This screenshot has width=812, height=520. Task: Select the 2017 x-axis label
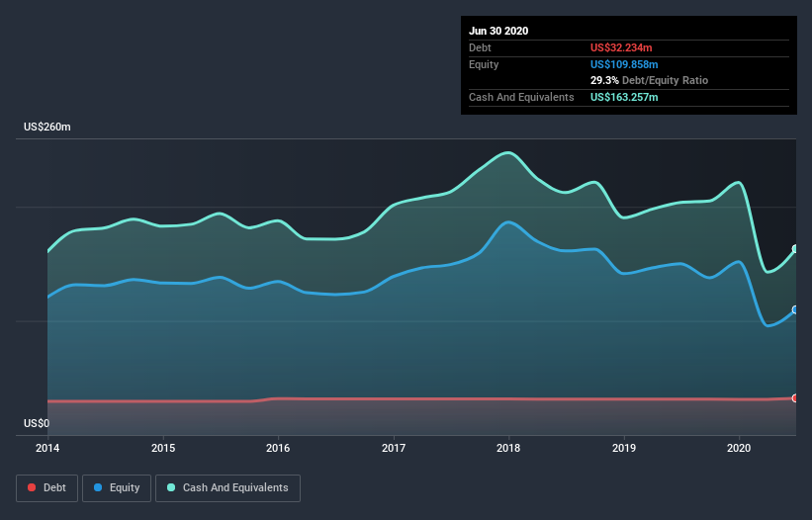[x=394, y=448]
